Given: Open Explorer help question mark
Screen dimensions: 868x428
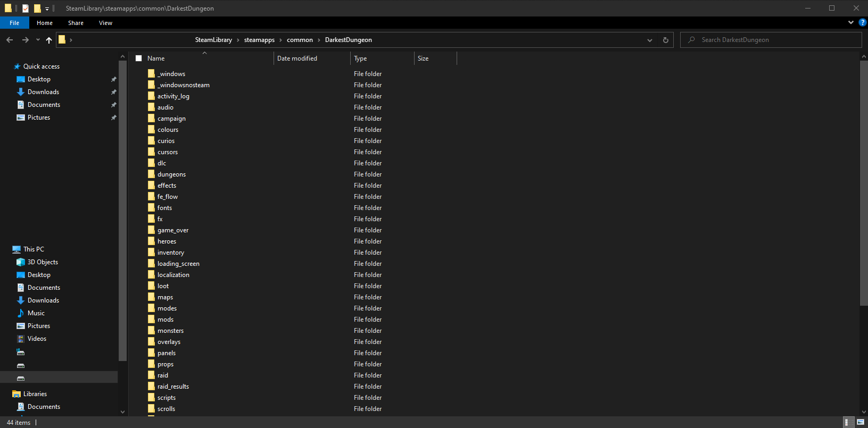Looking at the screenshot, I should pos(863,22).
